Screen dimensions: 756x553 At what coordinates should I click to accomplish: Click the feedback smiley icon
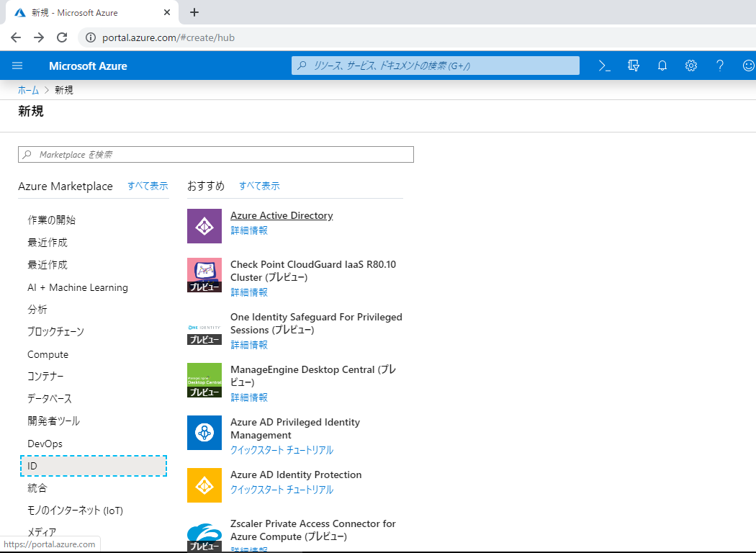click(749, 66)
